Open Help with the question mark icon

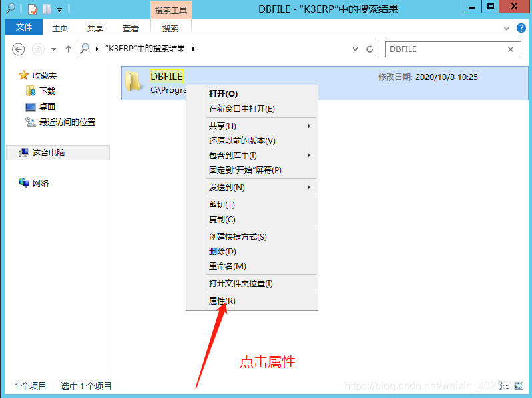click(521, 28)
